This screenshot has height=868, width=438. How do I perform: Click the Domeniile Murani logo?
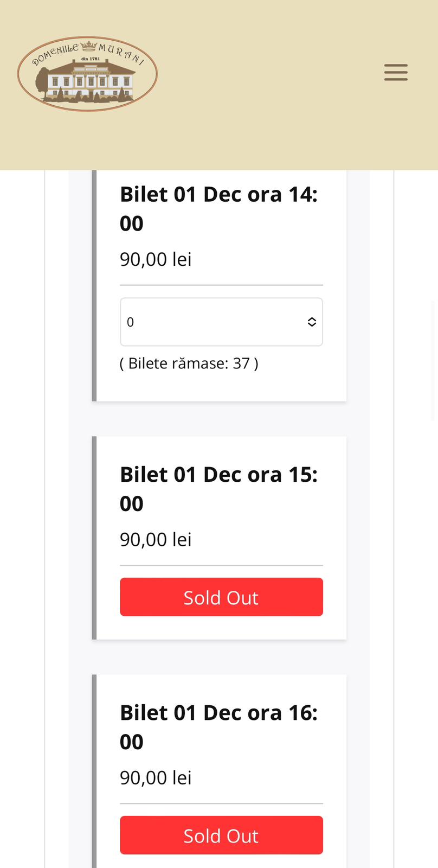point(87,74)
